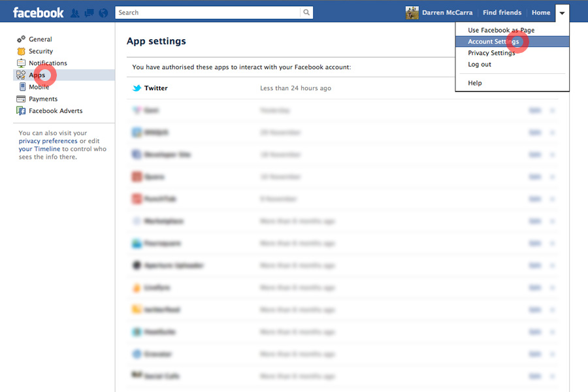Viewport: 588px width, 392px height.
Task: Collapse the account dropdown arrow
Action: pyautogui.click(x=562, y=13)
